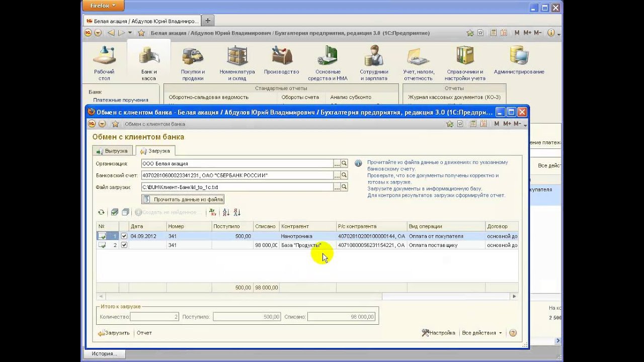This screenshot has height=362, width=644.
Task: Click the find-contractor icon left of the sort buttons
Action: pos(212,212)
